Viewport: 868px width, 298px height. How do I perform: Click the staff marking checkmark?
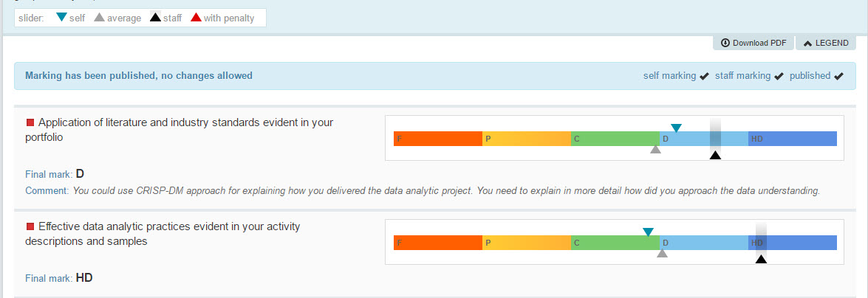(x=779, y=76)
